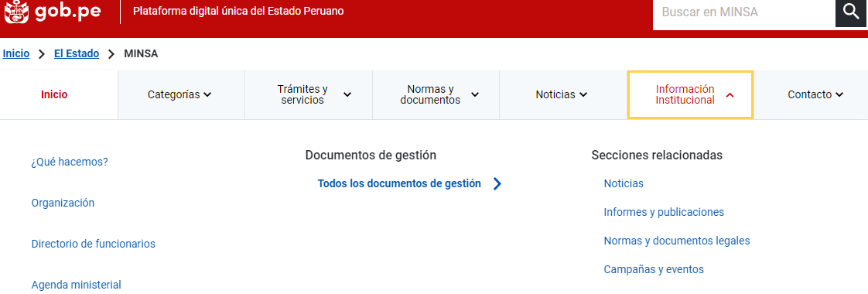The width and height of the screenshot is (868, 294).
Task: Visit the Organización link
Action: coord(63,203)
